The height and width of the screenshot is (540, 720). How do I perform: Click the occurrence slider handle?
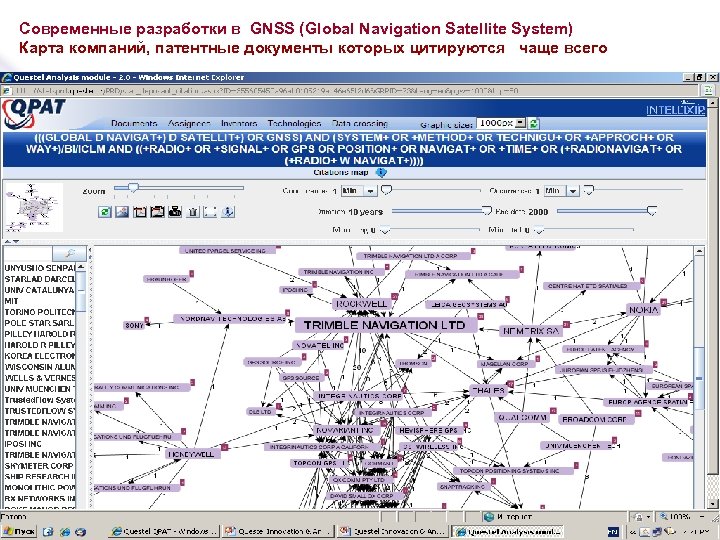pyautogui.click(x=588, y=190)
